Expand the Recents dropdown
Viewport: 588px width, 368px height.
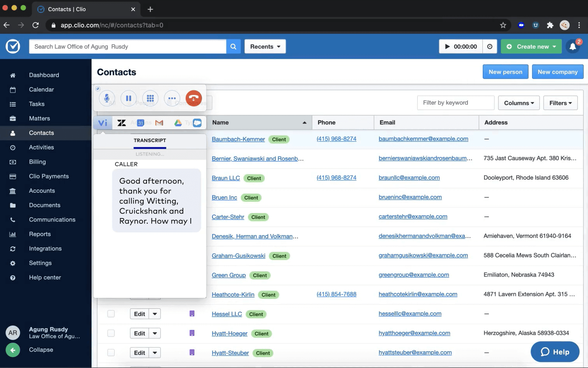265,46
